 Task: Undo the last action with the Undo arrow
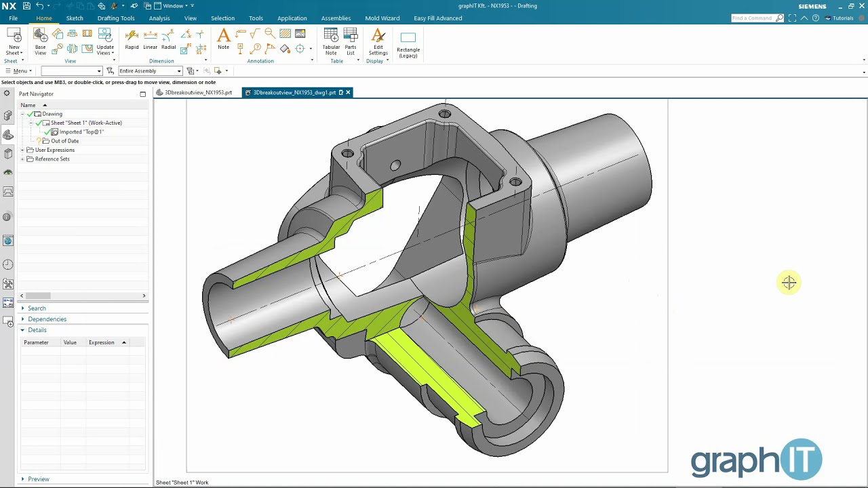tap(40, 6)
